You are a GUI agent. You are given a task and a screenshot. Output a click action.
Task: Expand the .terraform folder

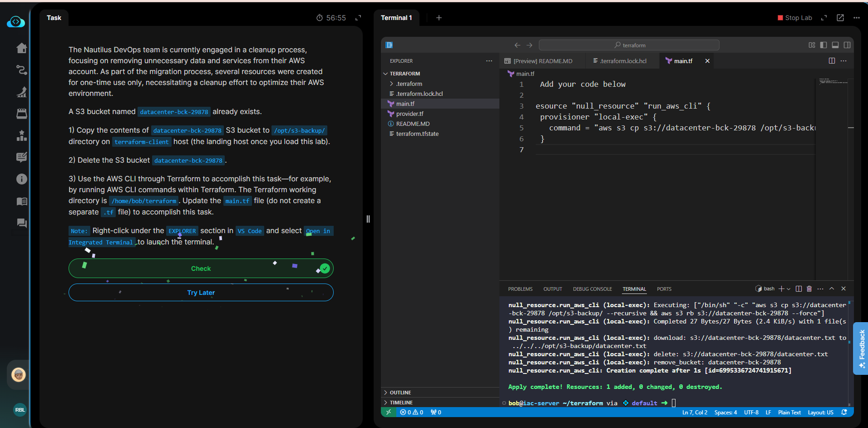pyautogui.click(x=409, y=84)
